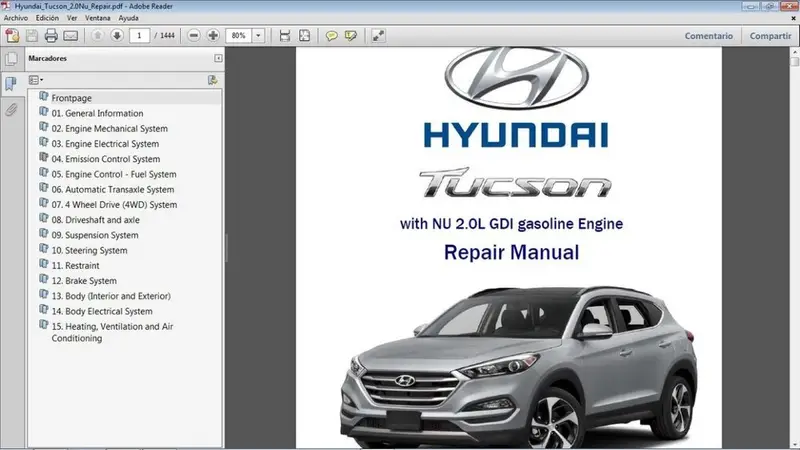Open bookmark 03. Engine Electrical System
This screenshot has height=450, width=800.
point(105,144)
